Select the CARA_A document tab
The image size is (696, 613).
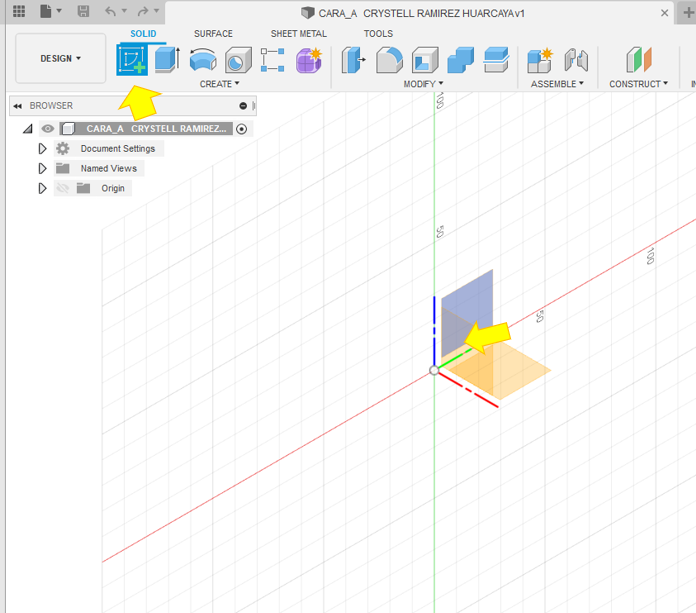(x=413, y=13)
